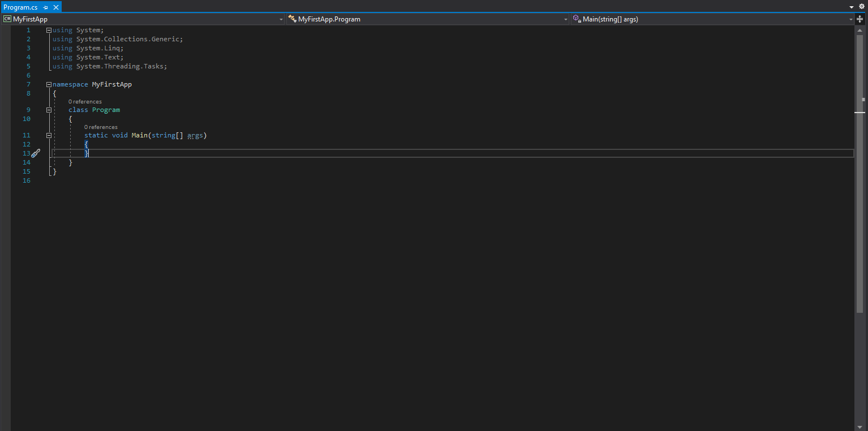Viewport: 868px width, 431px height.
Task: Click the "namespace" keyword in the code
Action: [x=70, y=84]
